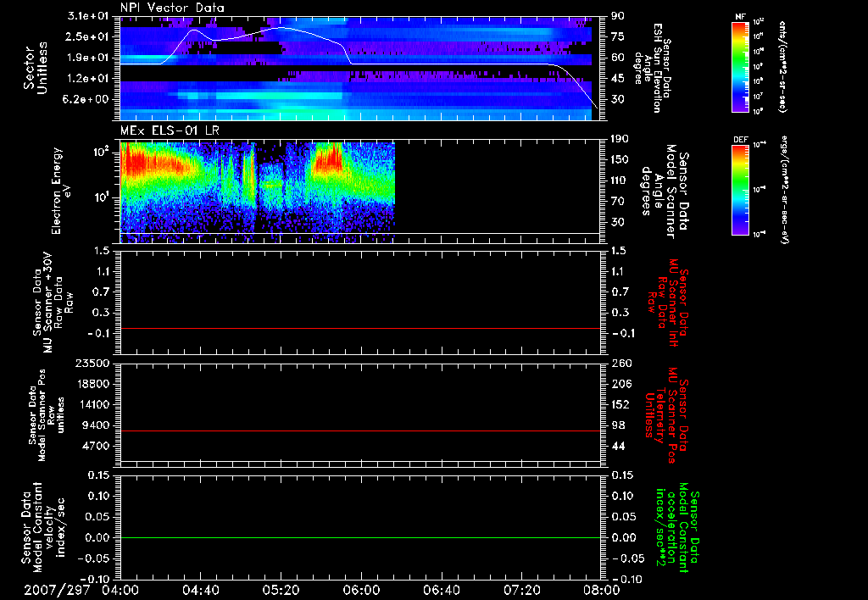Click the 90 degree sun elevation tick
This screenshot has width=868, height=600.
coord(618,16)
